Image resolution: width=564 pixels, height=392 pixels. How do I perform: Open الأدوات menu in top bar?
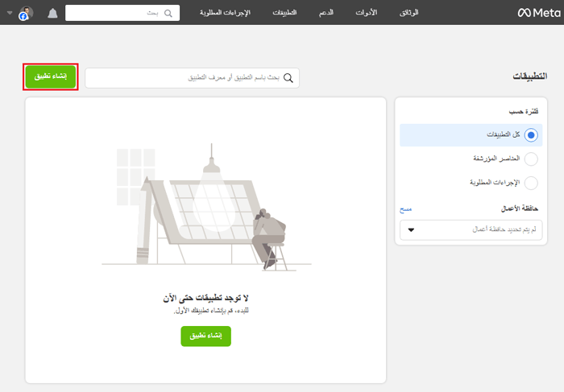366,13
